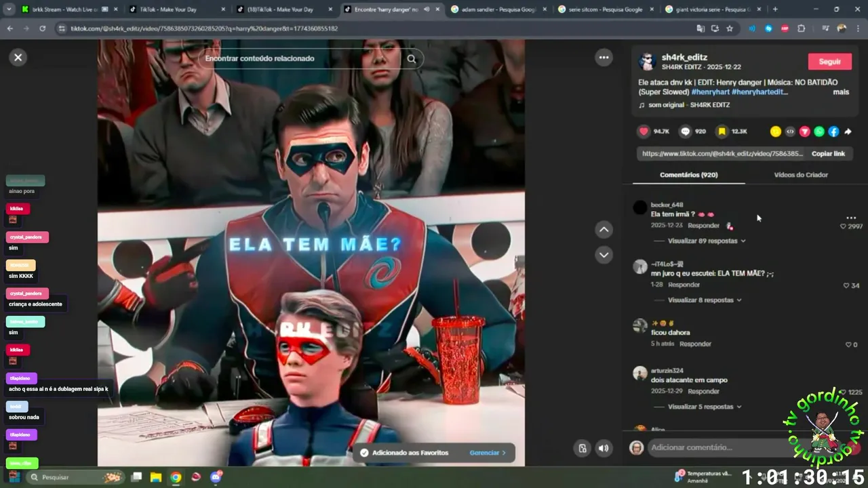Open browser extensions puzzle icon
The height and width of the screenshot is (488, 868).
801,28
